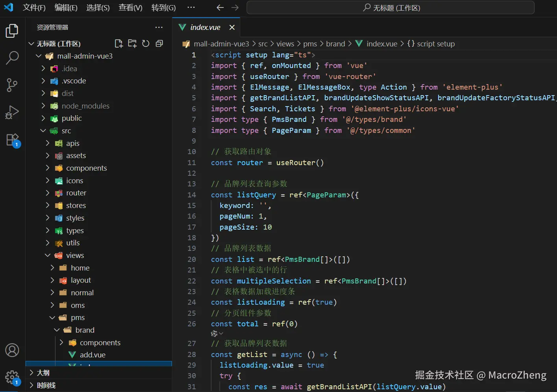
Task: Collapse the src folder
Action: click(66, 131)
